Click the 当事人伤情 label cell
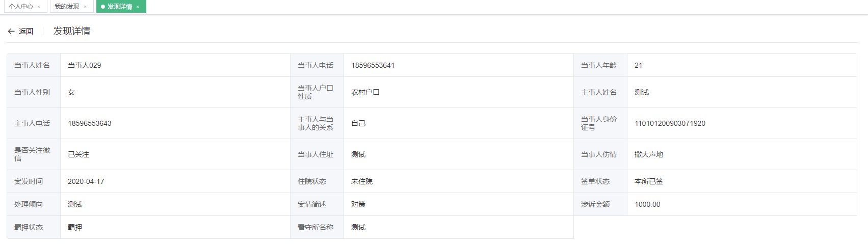 point(600,154)
